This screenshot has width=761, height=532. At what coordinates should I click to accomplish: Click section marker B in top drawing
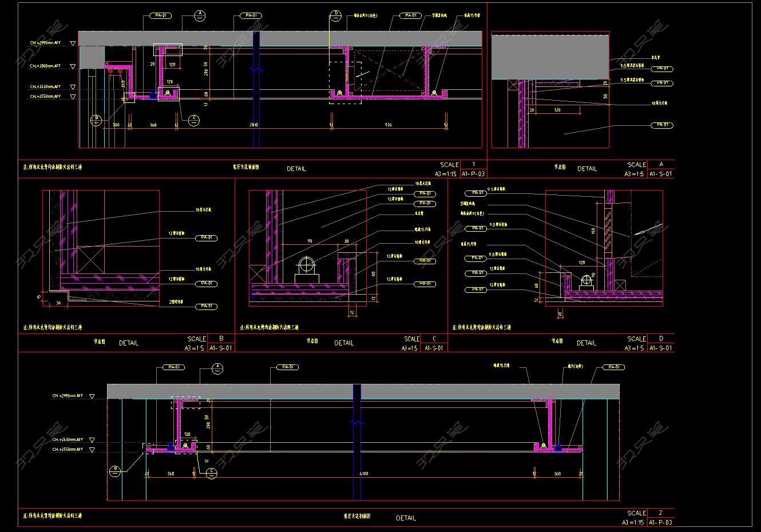click(97, 120)
